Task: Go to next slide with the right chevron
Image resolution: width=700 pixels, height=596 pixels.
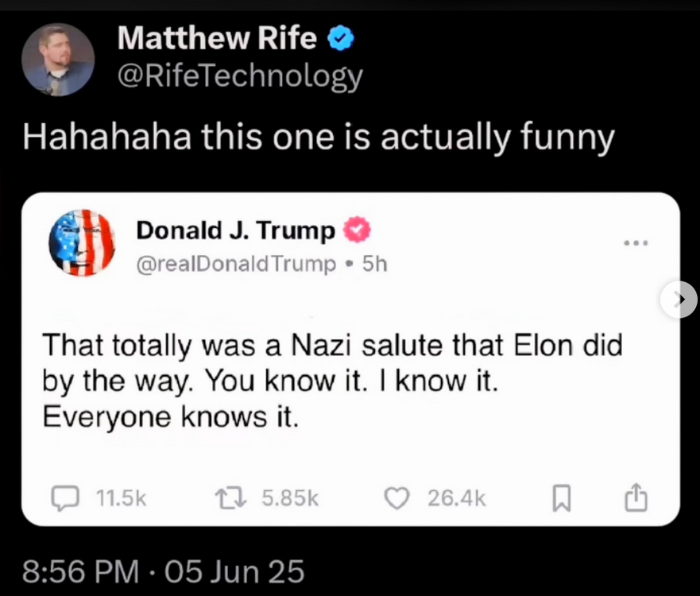Action: point(679,300)
